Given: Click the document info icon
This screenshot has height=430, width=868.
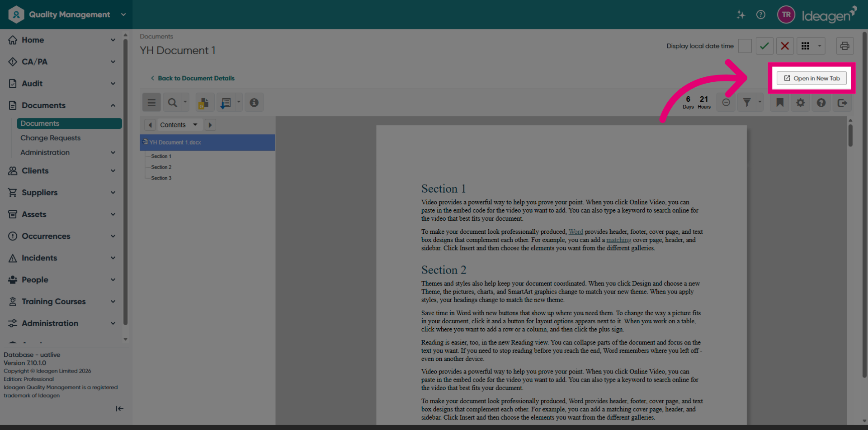Looking at the screenshot, I should tap(254, 103).
